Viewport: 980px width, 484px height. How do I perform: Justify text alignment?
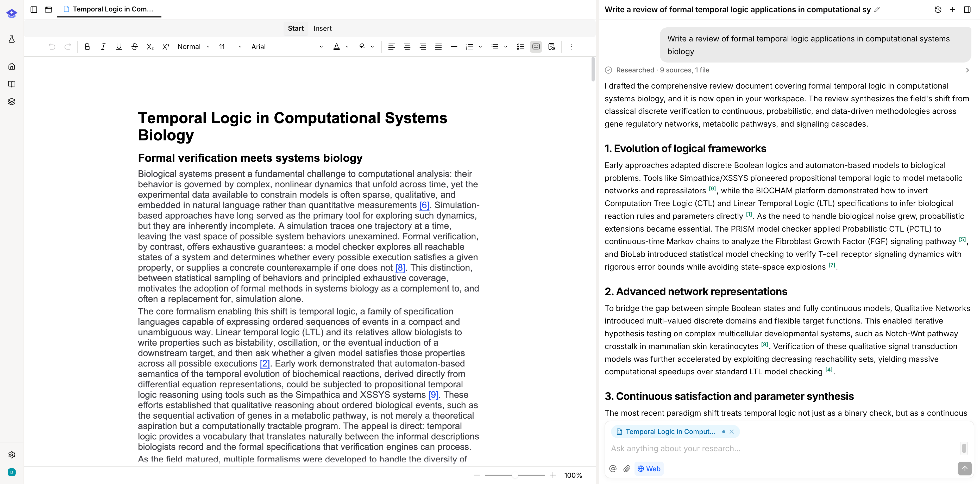click(x=438, y=46)
